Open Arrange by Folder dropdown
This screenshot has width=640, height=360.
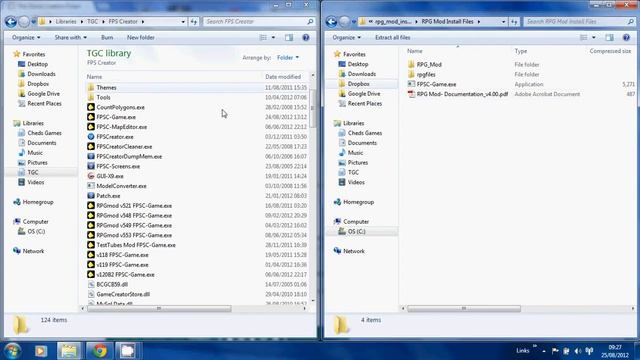click(x=288, y=58)
